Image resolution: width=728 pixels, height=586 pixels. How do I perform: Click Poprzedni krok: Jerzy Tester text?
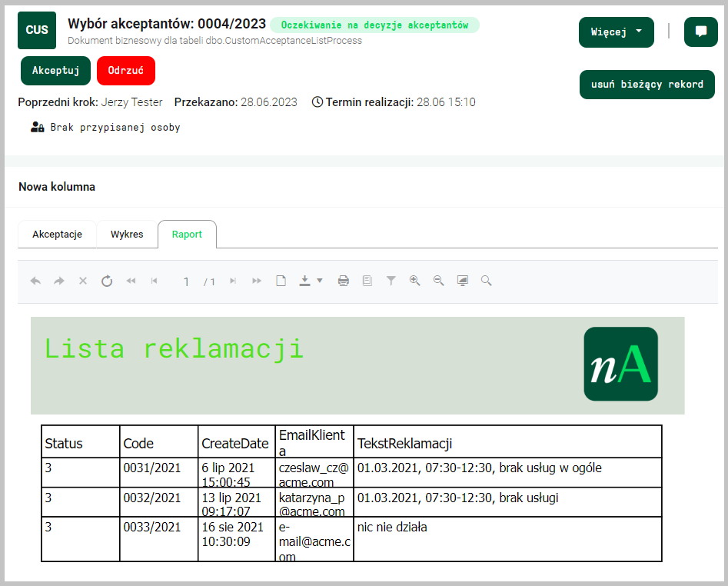click(x=90, y=102)
